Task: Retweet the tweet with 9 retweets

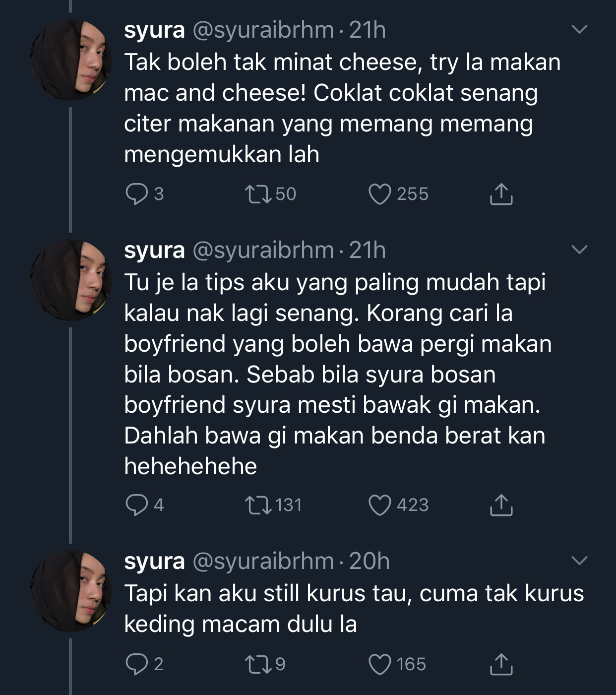Action: tap(259, 664)
